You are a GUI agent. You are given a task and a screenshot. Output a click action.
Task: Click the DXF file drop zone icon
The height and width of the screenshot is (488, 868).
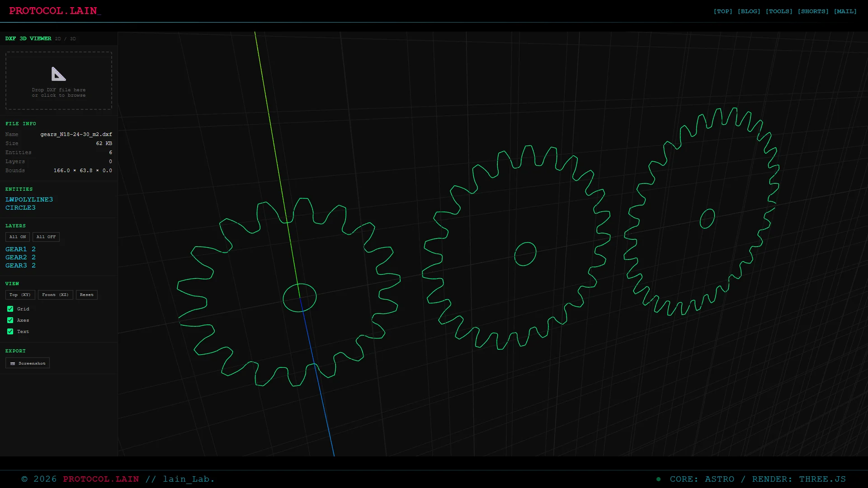pos(59,74)
